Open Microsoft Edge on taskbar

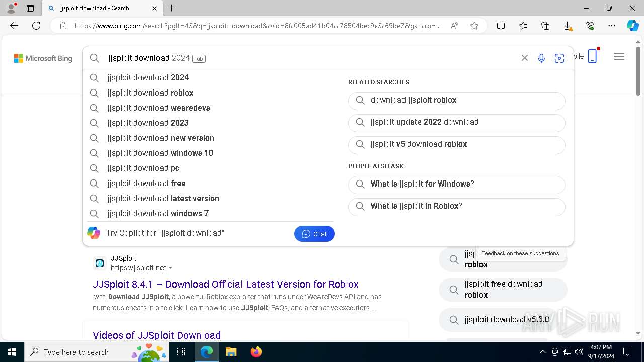(x=207, y=352)
